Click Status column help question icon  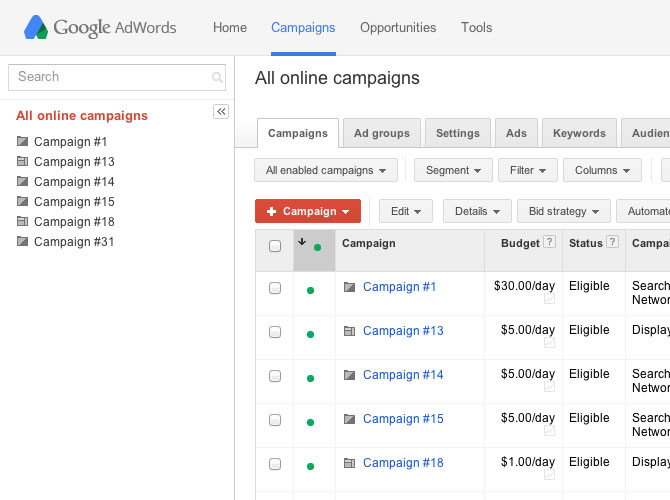point(612,242)
